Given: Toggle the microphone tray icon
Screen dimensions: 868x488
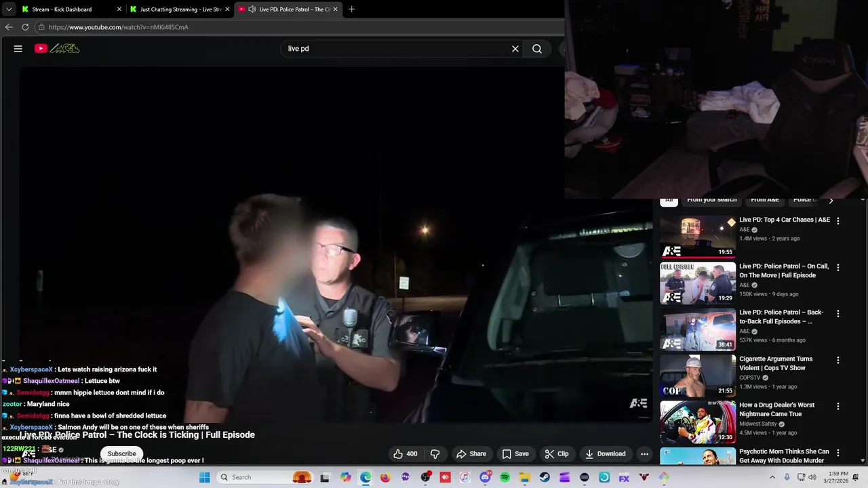Looking at the screenshot, I should click(x=786, y=477).
